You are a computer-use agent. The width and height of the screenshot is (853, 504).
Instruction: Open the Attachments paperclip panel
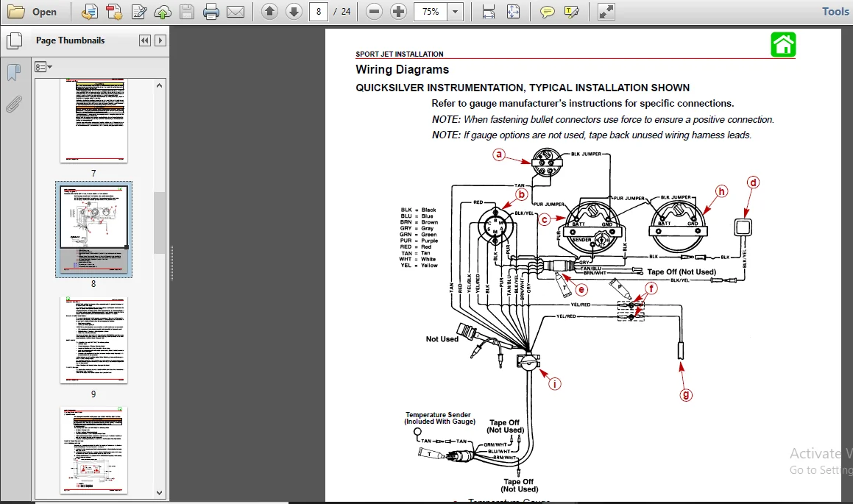point(13,104)
